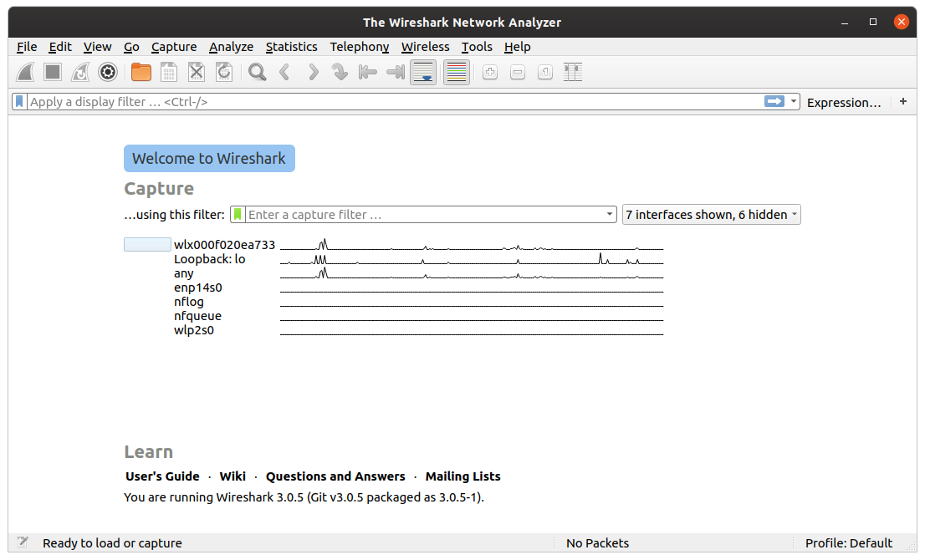925x560 pixels.
Task: Open the display filter apply arrow dropdown
Action: 792,101
